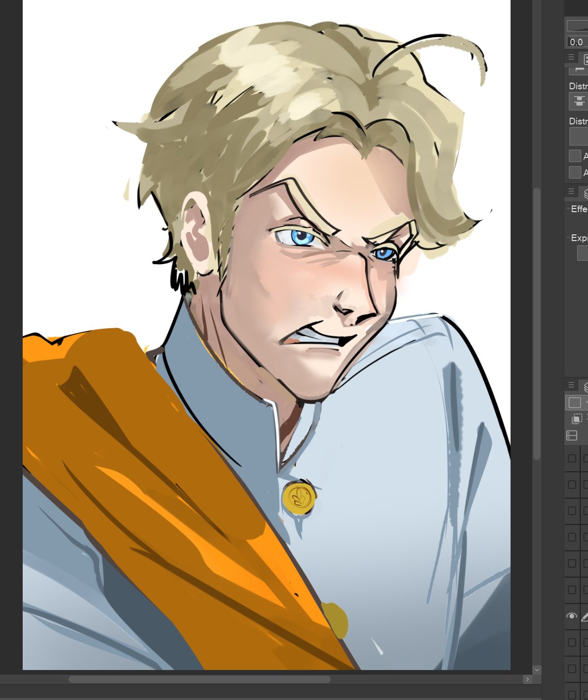Viewport: 588px width, 700px height.
Task: Show the layer directly above the visible layer
Action: 571,590
